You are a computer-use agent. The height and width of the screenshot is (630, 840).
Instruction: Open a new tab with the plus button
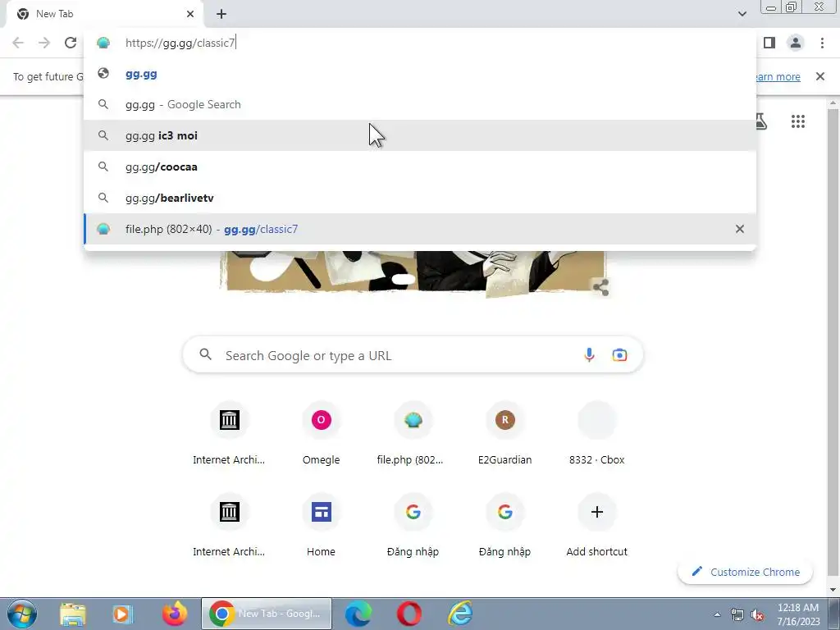(x=221, y=15)
